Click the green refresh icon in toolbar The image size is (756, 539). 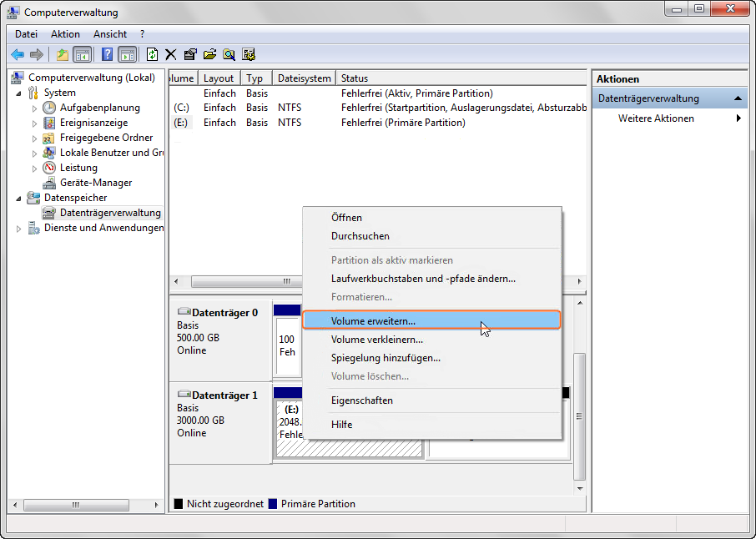coord(152,54)
